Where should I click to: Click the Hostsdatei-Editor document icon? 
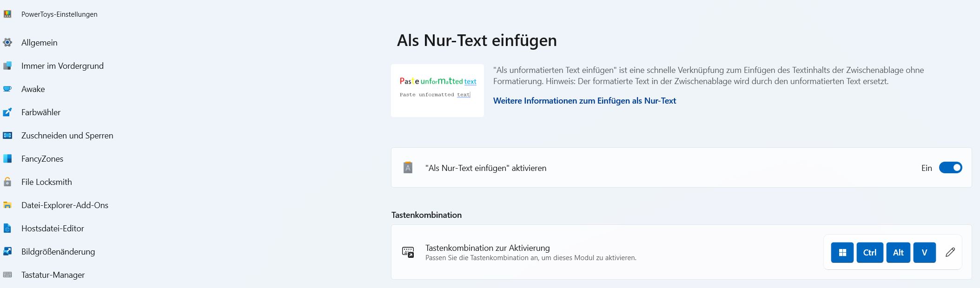[7, 229]
